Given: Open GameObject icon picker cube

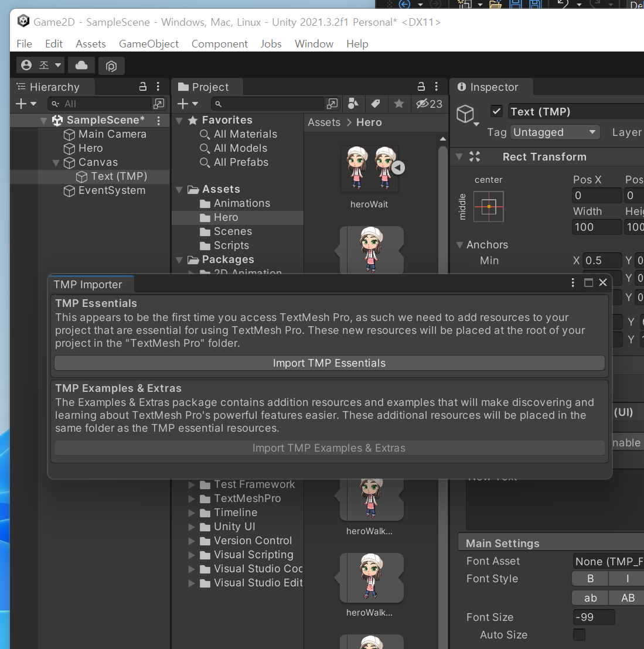Looking at the screenshot, I should click(x=468, y=114).
